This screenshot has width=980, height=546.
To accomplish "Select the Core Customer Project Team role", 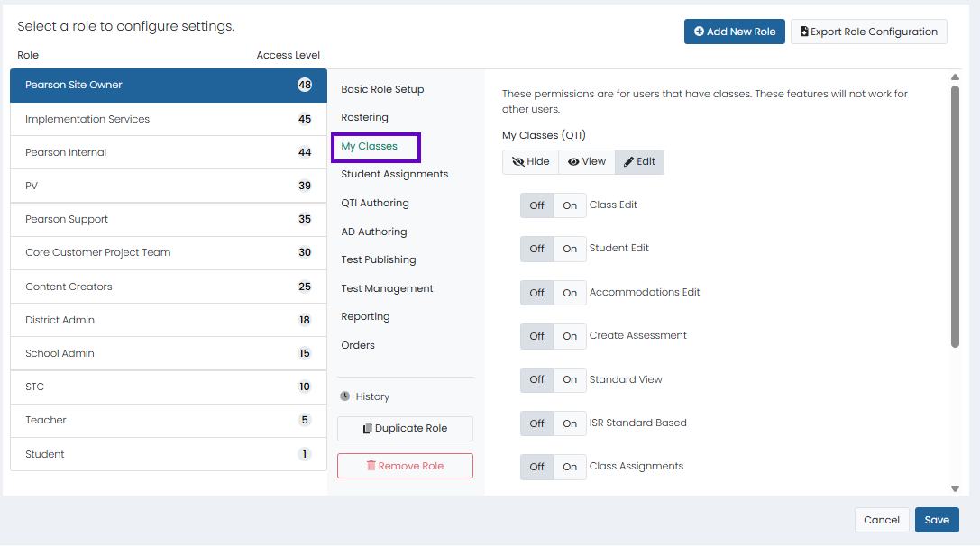I will pos(169,253).
